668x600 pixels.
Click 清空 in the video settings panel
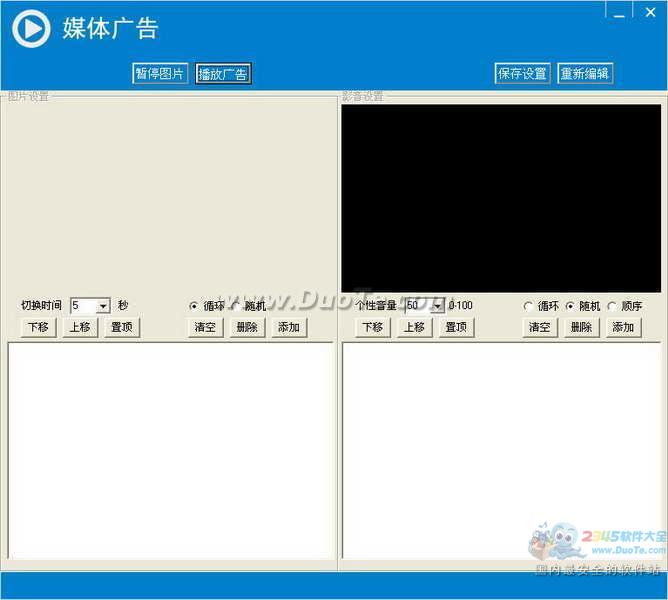(x=539, y=327)
